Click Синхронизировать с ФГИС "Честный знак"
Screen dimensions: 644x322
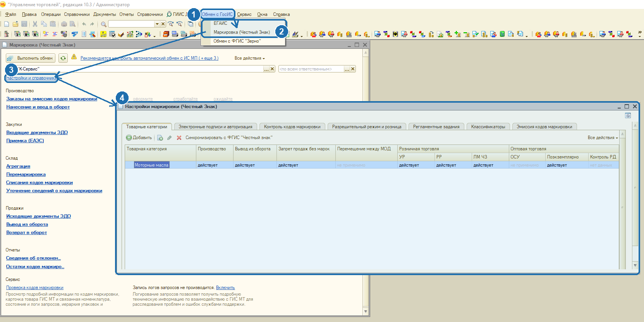point(229,138)
